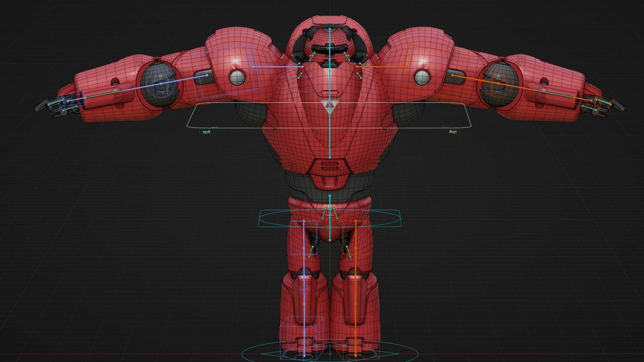Select the blue shoulder bone line
The image size is (644, 362).
pos(278,67)
